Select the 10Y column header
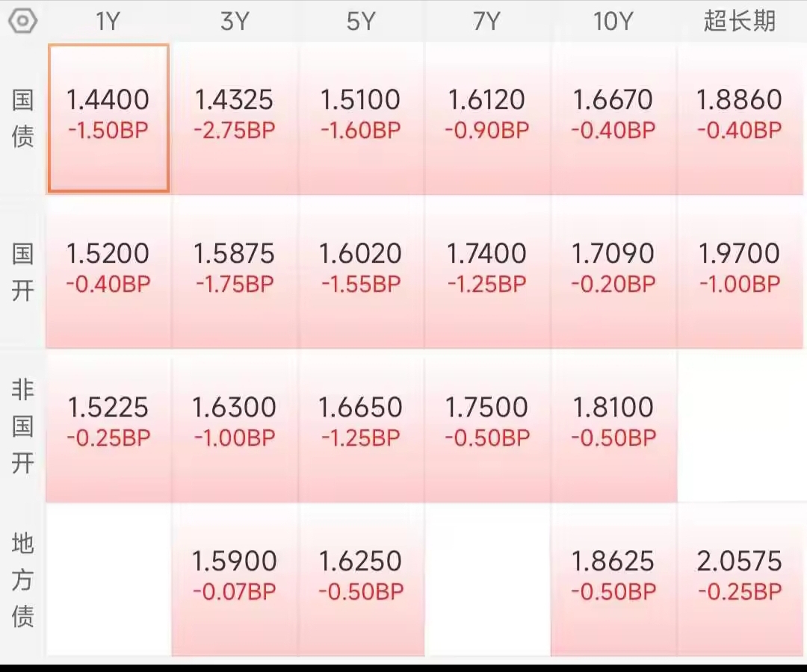Viewport: 807px width, 672px height. [x=613, y=22]
